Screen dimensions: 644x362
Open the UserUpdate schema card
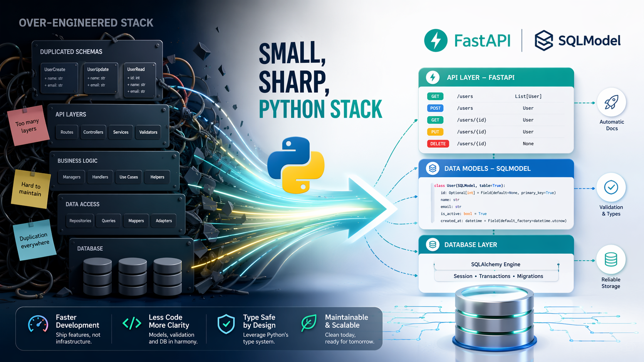pos(101,78)
